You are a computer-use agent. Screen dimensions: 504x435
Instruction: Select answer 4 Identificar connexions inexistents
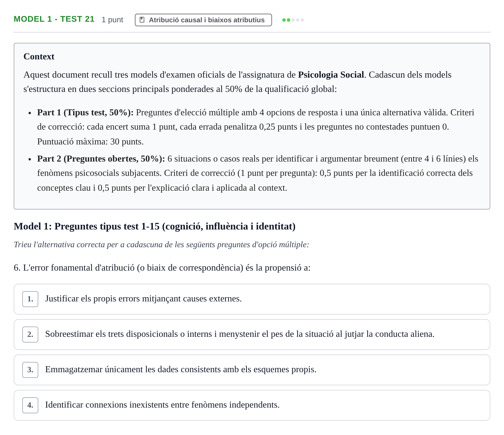pos(252,405)
